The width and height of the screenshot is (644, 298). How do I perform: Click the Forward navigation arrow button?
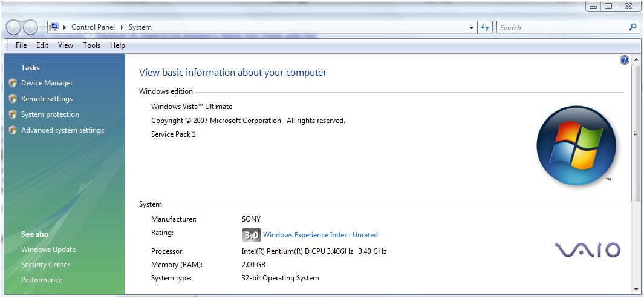[30, 28]
